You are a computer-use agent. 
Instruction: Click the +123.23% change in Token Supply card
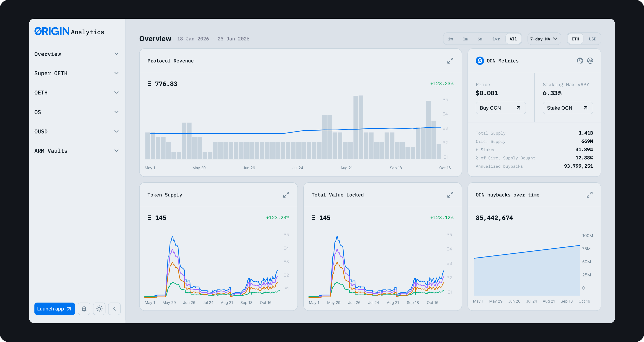tap(278, 218)
